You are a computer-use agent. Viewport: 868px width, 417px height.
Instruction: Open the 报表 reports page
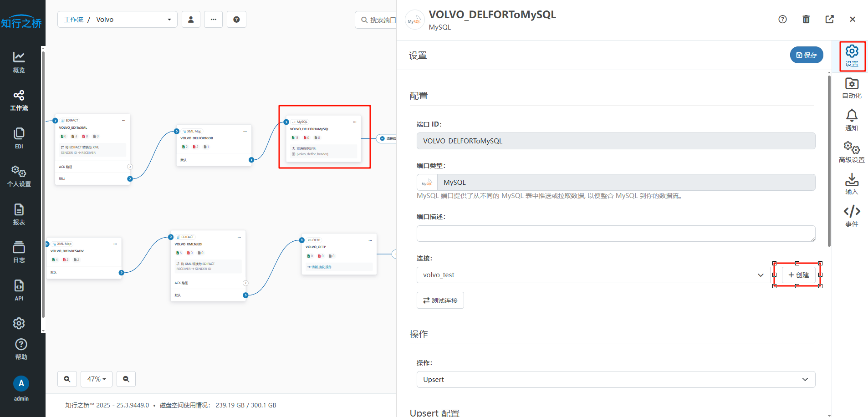[19, 214]
